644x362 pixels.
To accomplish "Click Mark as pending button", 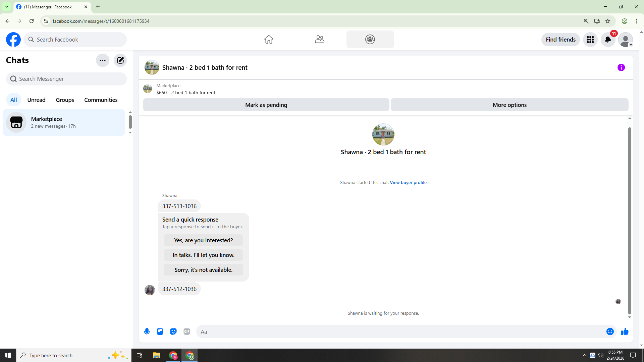I will point(266,105).
